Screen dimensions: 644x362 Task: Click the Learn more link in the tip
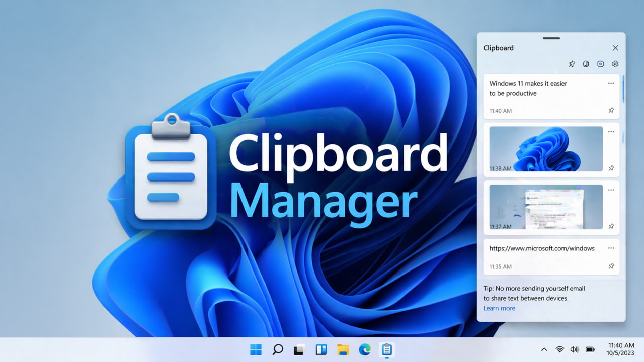point(499,308)
